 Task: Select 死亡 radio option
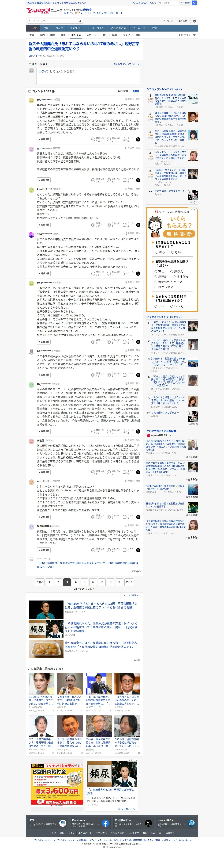point(156,272)
